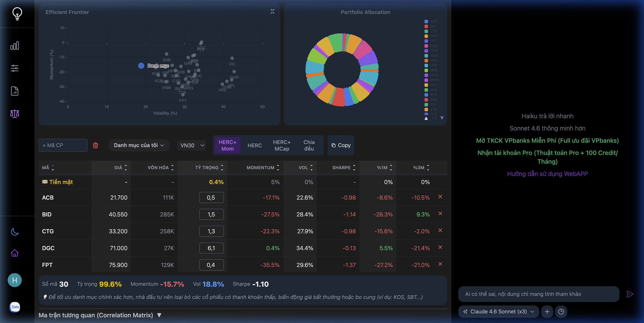Toggle dark mode with the moon icon
This screenshot has height=323, width=644.
14,232
